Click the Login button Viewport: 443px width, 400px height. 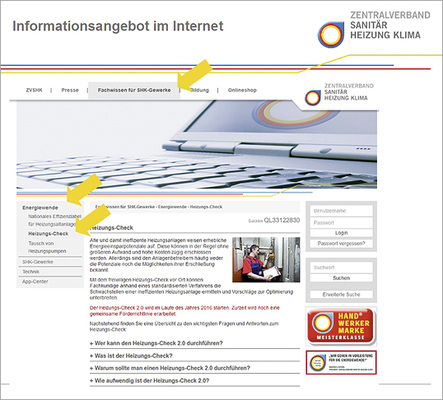[x=341, y=233]
